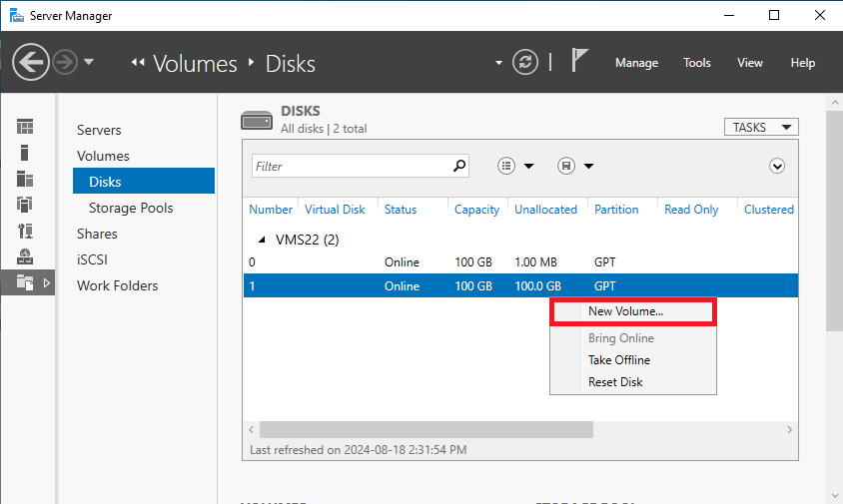This screenshot has height=504, width=843.
Task: Go back with the back arrow button
Action: [31, 62]
